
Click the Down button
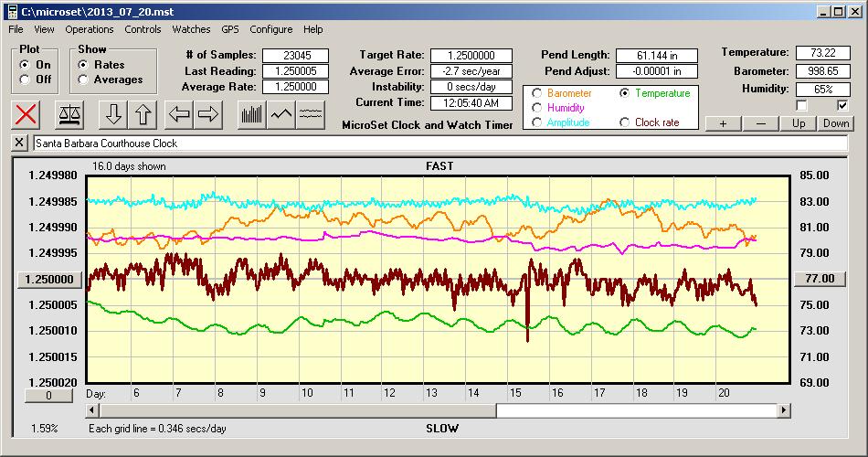click(x=836, y=123)
